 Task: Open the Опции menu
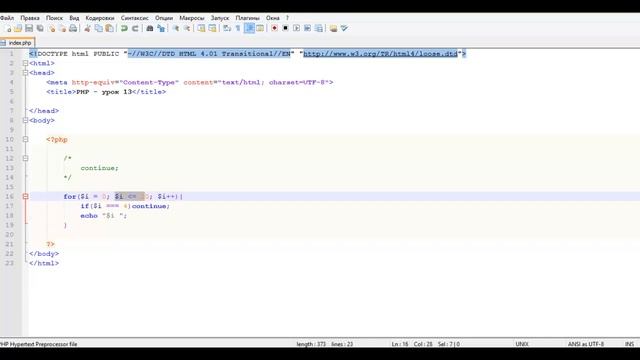[164, 18]
